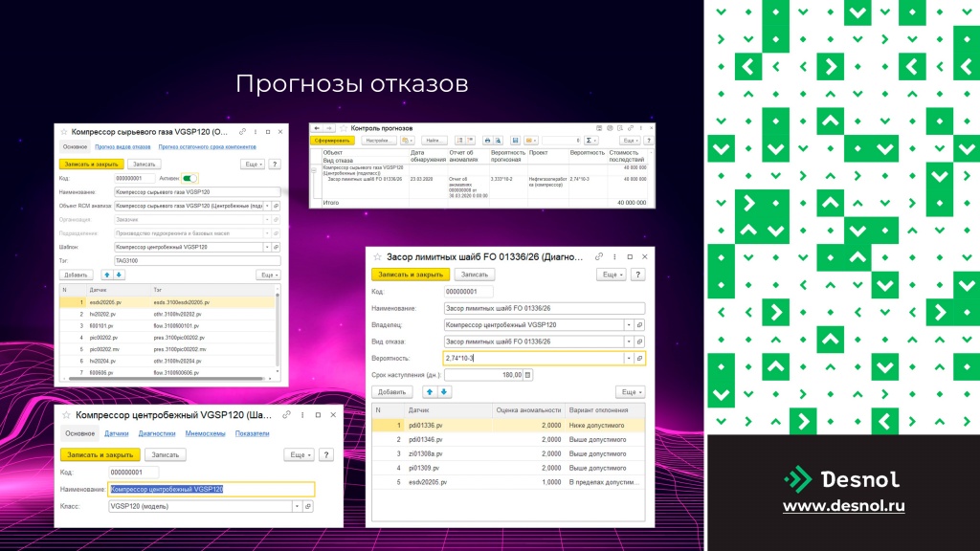Click the vertical scrollbar of the sensors table

click(278, 329)
